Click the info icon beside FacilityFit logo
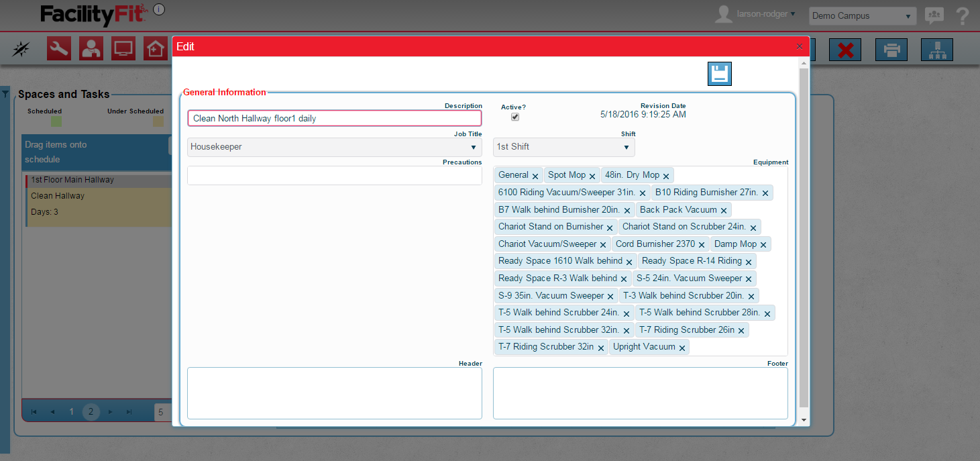Viewport: 980px width, 461px height. tap(159, 9)
